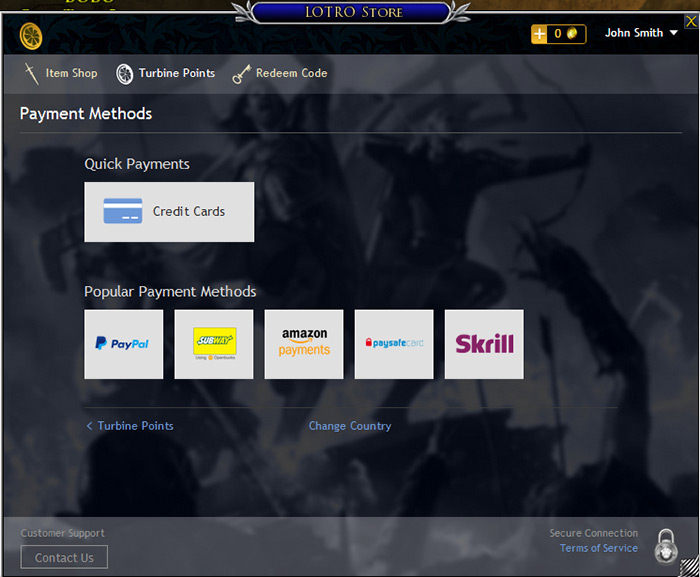
Task: Open the John Smith account dropdown
Action: pos(641,33)
